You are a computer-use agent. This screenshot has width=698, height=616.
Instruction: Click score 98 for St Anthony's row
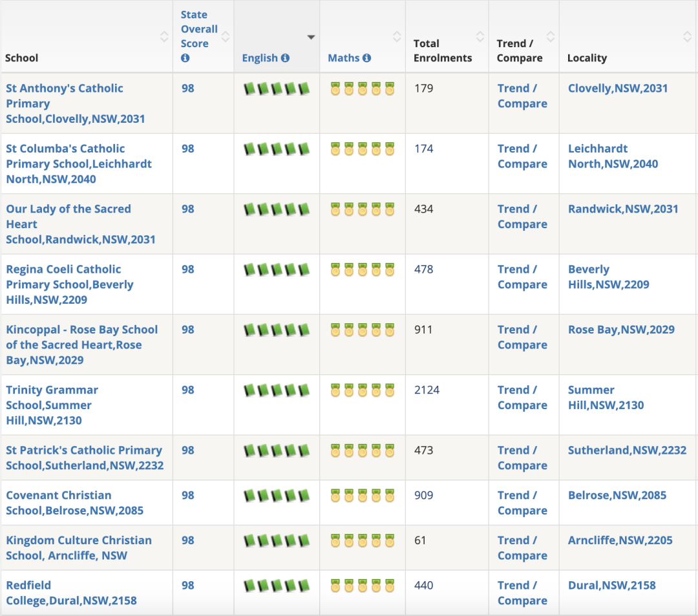click(188, 88)
